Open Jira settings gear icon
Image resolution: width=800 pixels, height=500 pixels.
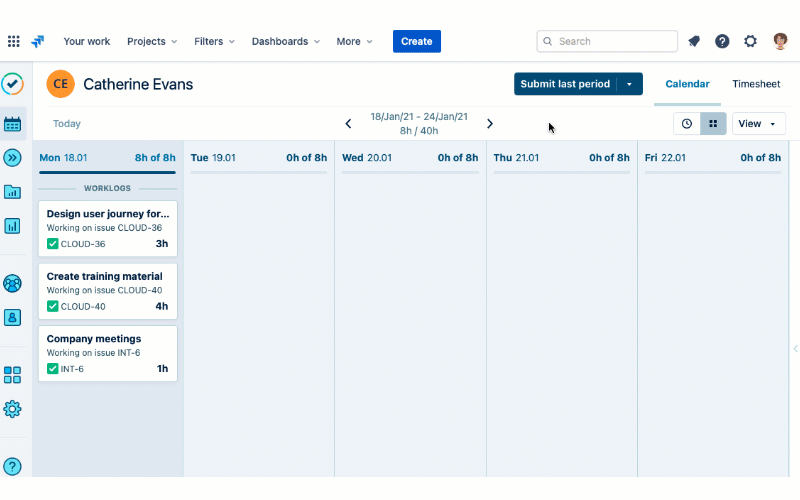(x=750, y=41)
